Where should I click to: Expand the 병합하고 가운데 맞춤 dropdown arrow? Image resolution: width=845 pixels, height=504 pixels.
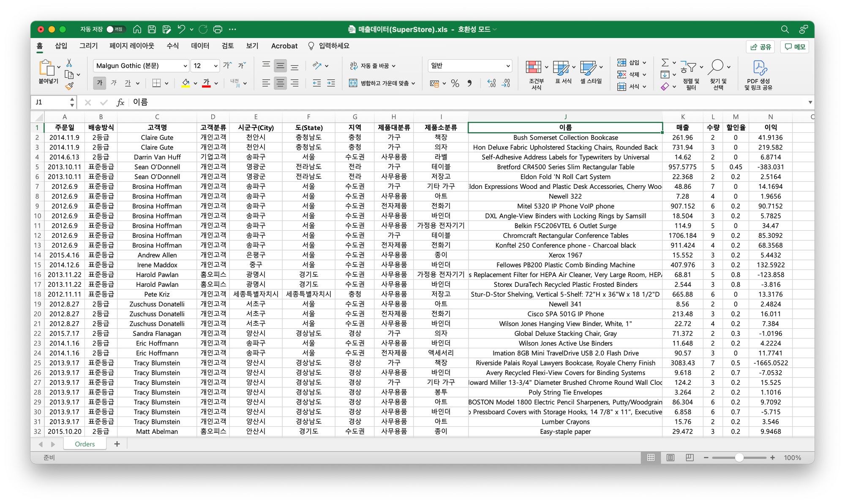[x=413, y=84]
